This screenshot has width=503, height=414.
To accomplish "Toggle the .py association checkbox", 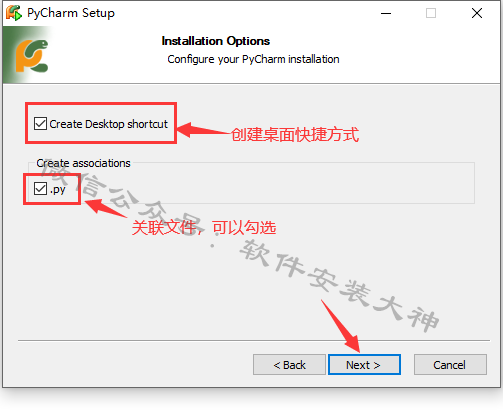I will [40, 189].
